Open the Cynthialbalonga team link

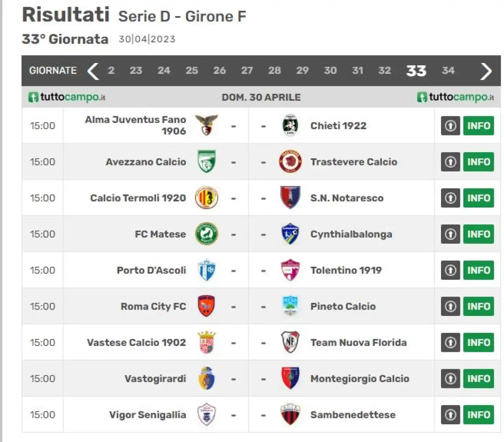click(x=351, y=234)
